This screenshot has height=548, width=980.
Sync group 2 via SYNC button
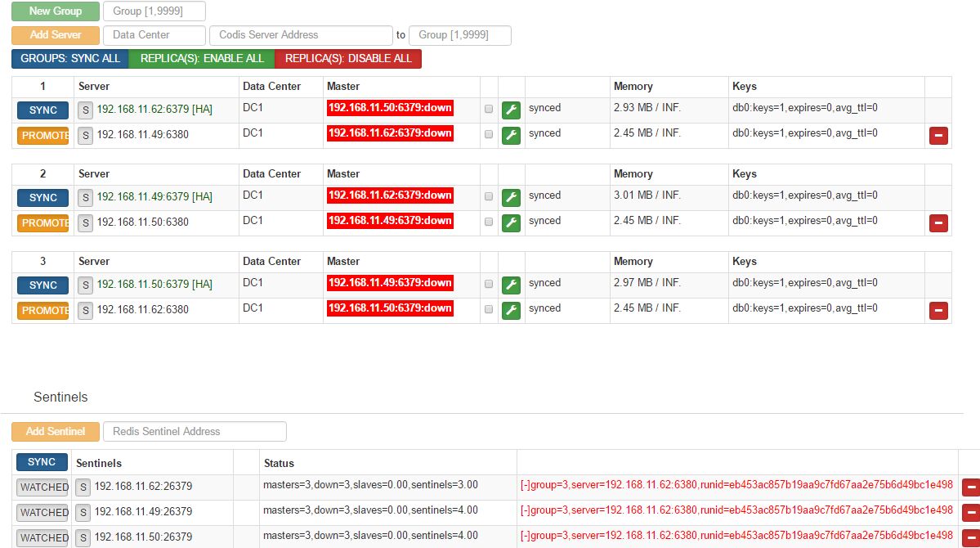(43, 198)
